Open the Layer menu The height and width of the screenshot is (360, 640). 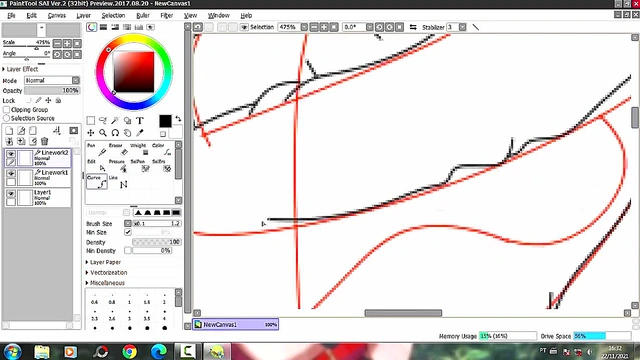tap(84, 15)
